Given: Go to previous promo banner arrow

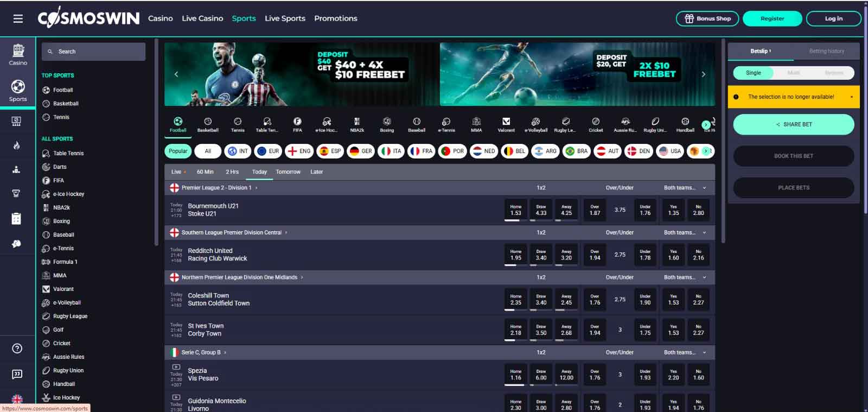Looking at the screenshot, I should 176,74.
